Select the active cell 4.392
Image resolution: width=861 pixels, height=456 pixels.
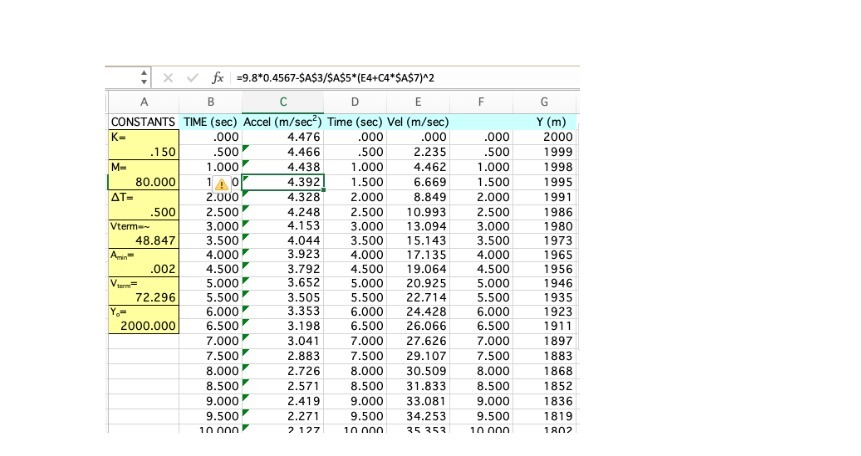[x=283, y=182]
